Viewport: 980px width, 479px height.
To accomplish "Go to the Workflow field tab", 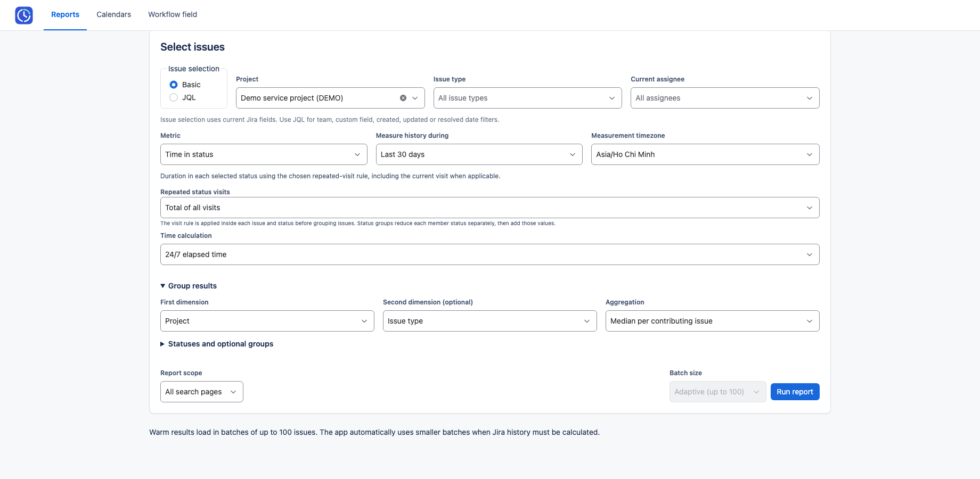I will [173, 14].
